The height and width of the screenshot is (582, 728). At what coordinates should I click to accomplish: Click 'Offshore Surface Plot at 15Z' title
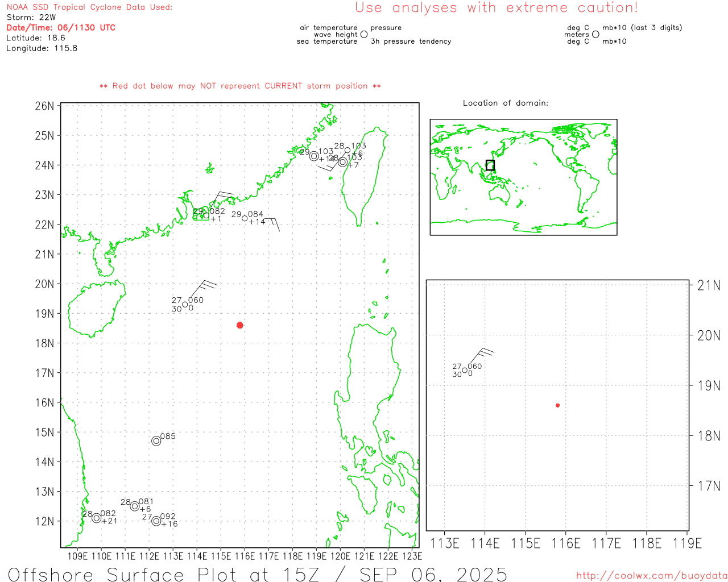click(164, 574)
